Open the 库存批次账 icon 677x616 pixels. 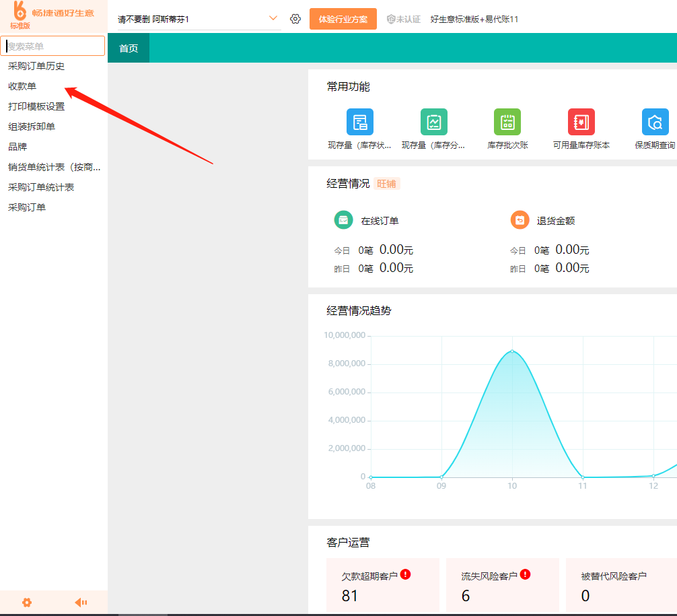[507, 122]
